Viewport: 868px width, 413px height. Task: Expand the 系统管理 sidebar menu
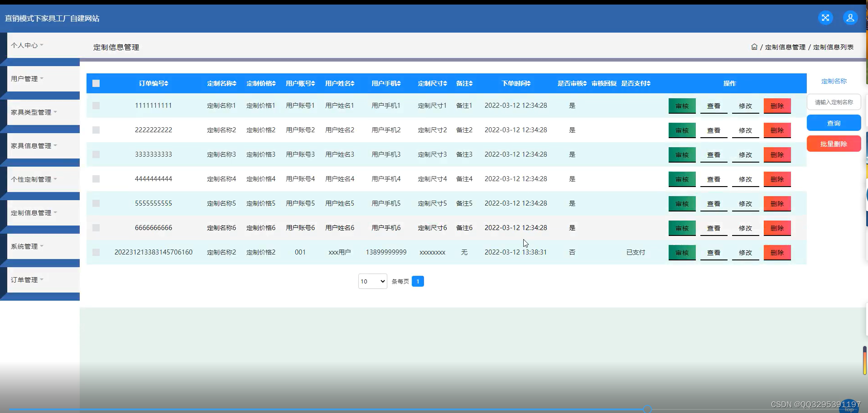click(43, 246)
